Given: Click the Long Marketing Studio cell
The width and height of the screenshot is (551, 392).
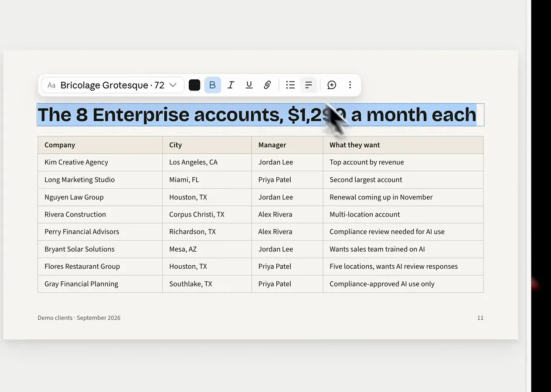Looking at the screenshot, I should click(x=100, y=180).
